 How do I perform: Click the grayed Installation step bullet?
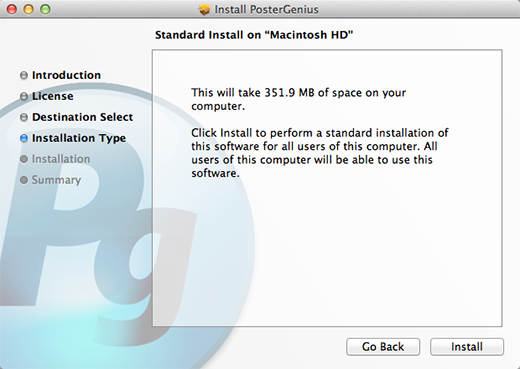(24, 159)
